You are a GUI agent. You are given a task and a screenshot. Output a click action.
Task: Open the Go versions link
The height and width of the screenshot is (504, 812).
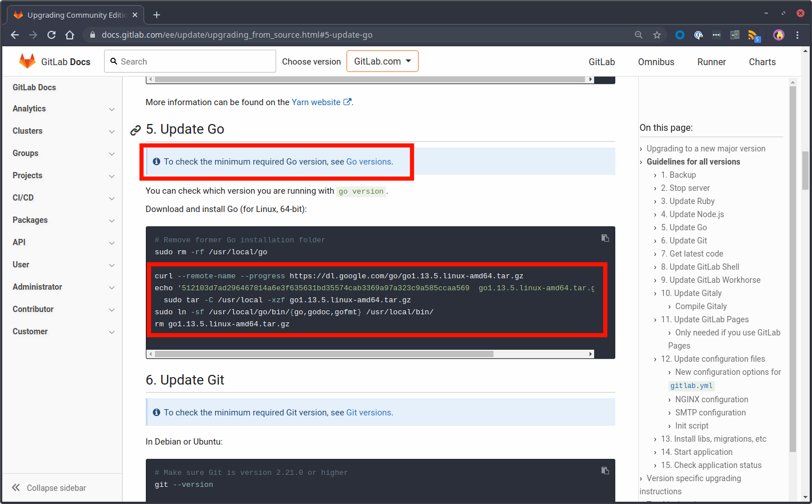click(369, 162)
